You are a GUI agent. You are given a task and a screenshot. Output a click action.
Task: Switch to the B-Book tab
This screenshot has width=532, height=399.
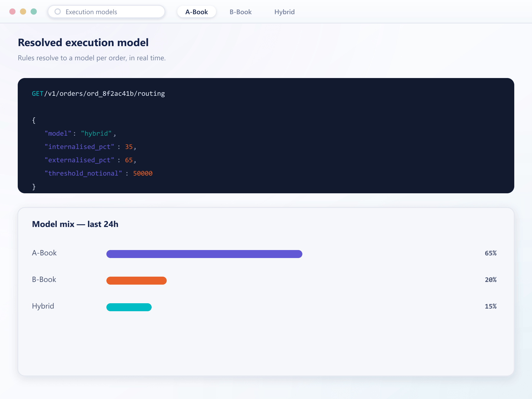pyautogui.click(x=241, y=12)
